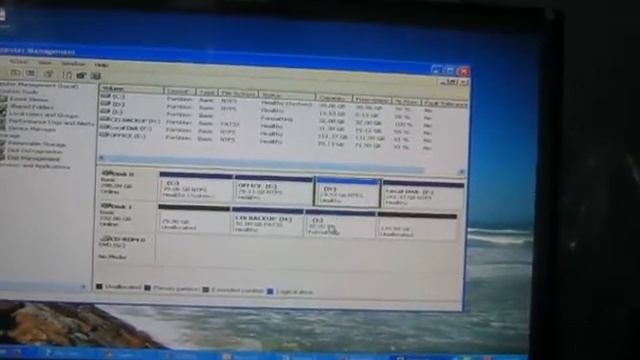Screen dimensions: 640x360
Task: Sort by the File System column header
Action: click(238, 94)
